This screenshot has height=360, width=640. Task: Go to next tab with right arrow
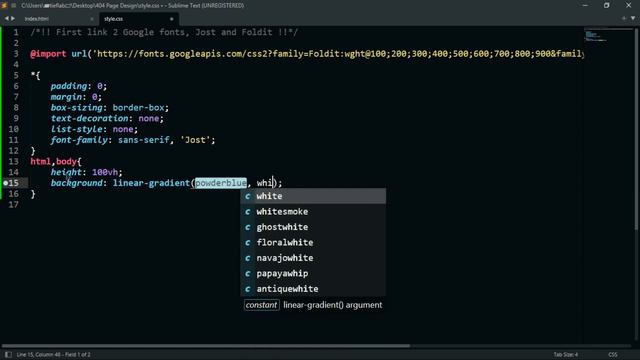coord(13,18)
